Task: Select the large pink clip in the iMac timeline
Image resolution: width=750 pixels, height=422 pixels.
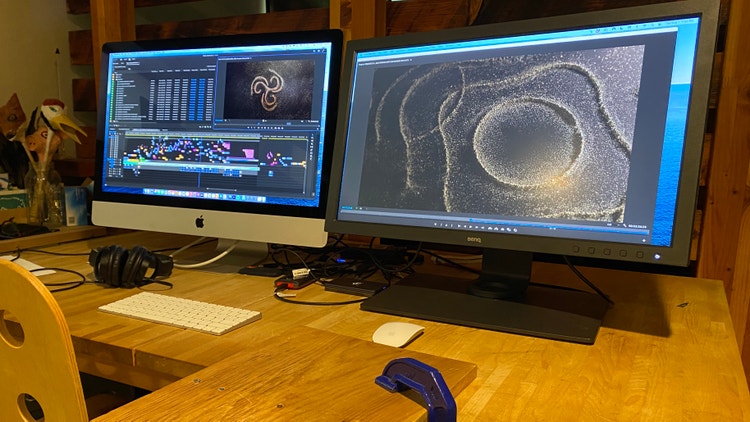Action: click(248, 154)
